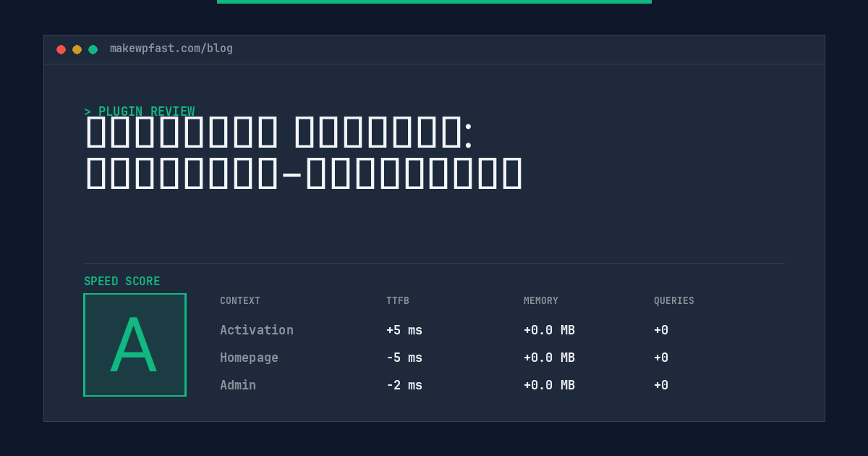Click the QUERIES column header
The image size is (868, 456).
coord(674,301)
